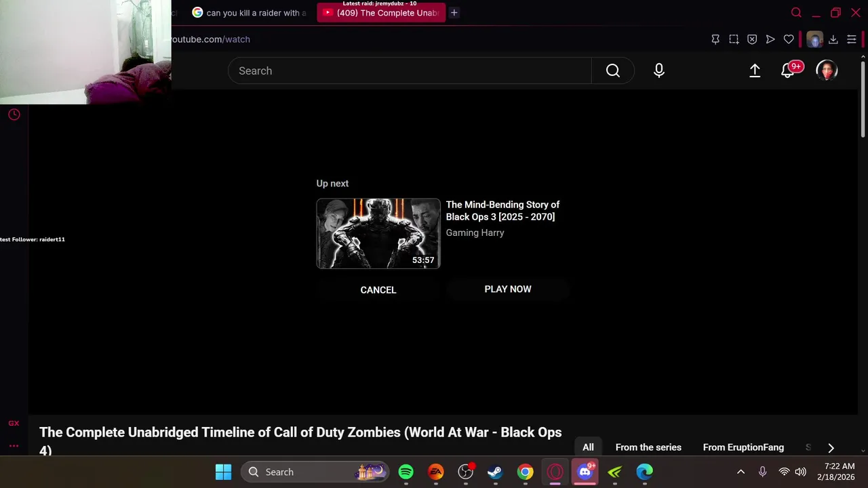The height and width of the screenshot is (488, 868).
Task: Open Discord from taskbar
Action: [585, 472]
